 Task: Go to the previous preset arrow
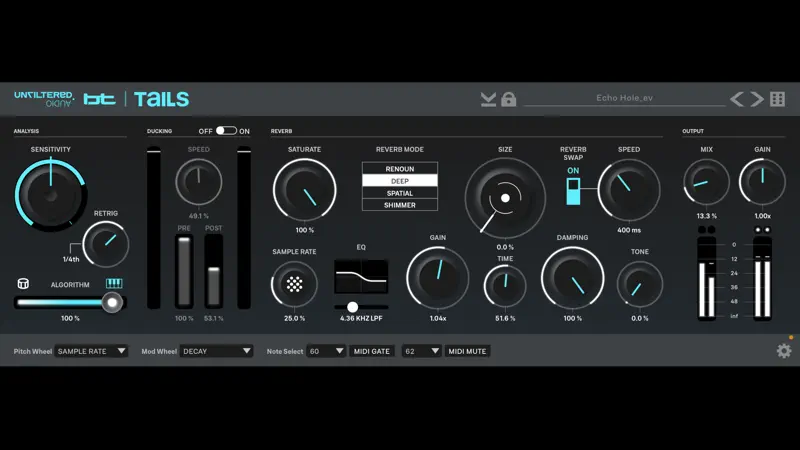click(x=736, y=99)
